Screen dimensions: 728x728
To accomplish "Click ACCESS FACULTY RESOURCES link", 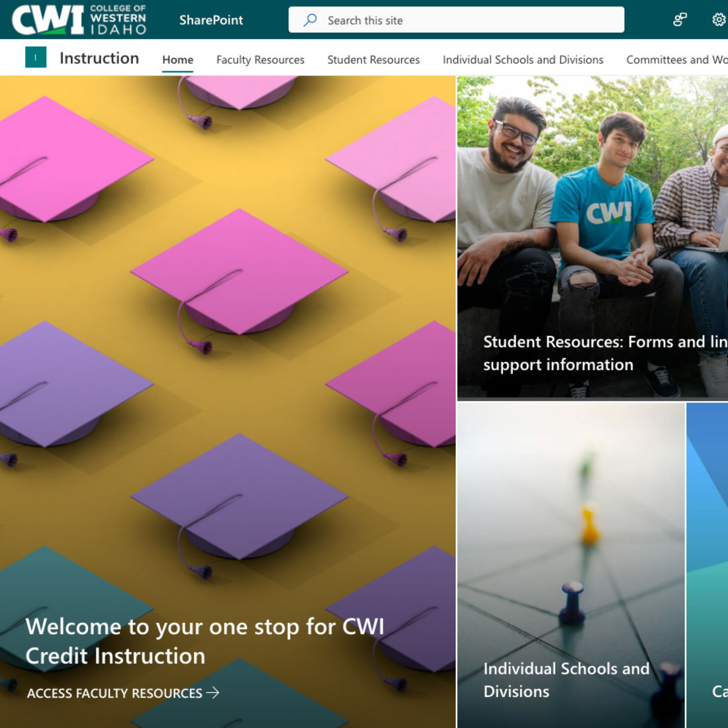I will [114, 693].
